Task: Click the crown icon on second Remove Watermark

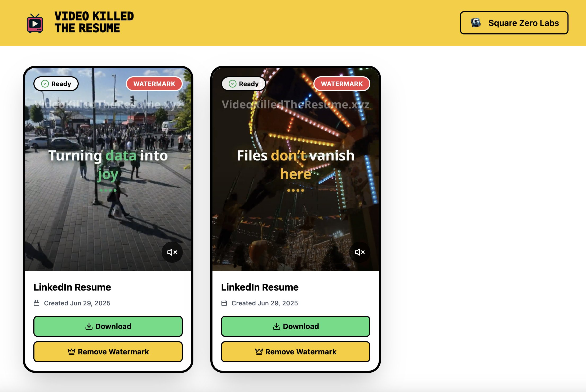Action: tap(259, 351)
